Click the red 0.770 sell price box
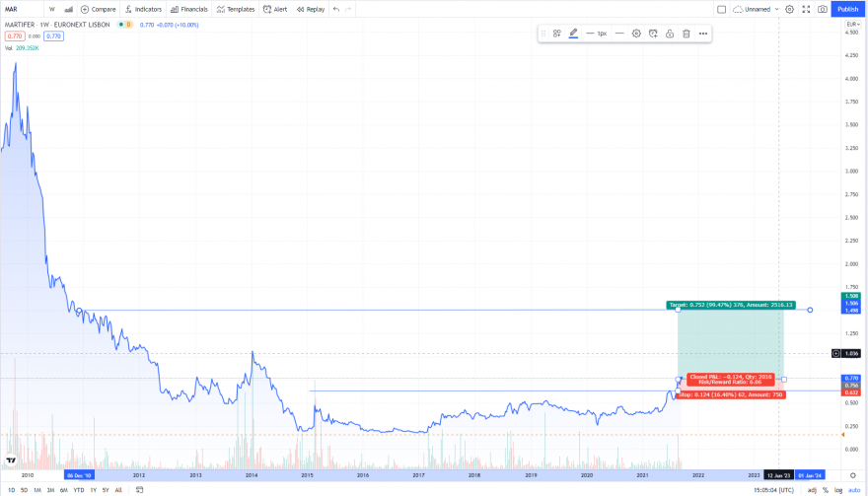Image resolution: width=868 pixels, height=496 pixels. click(15, 35)
